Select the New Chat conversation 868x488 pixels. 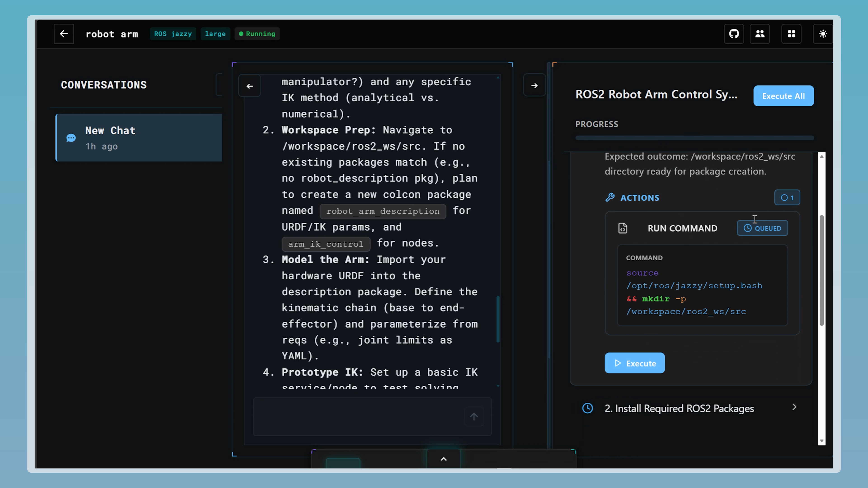pyautogui.click(x=139, y=137)
